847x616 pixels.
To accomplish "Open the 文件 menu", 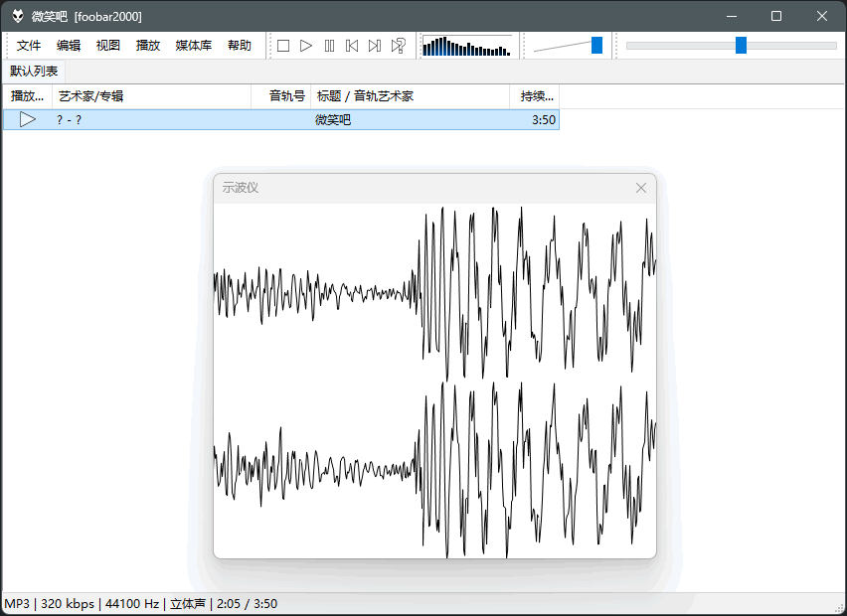I will point(29,46).
